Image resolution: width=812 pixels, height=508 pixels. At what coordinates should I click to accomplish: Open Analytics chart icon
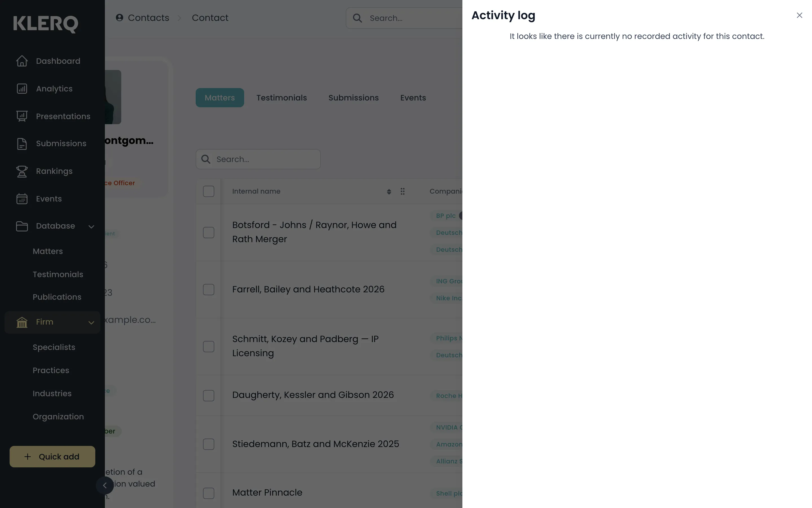[x=22, y=89]
